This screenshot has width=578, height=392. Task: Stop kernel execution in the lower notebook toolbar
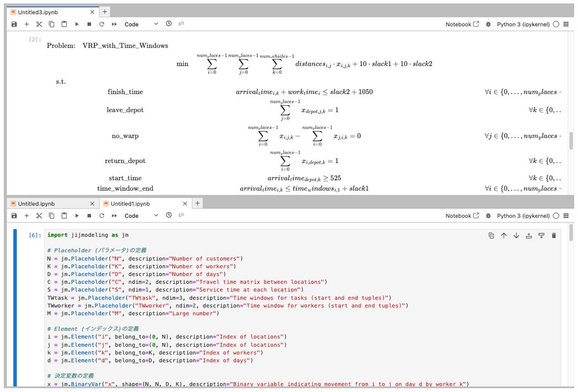pyautogui.click(x=89, y=216)
